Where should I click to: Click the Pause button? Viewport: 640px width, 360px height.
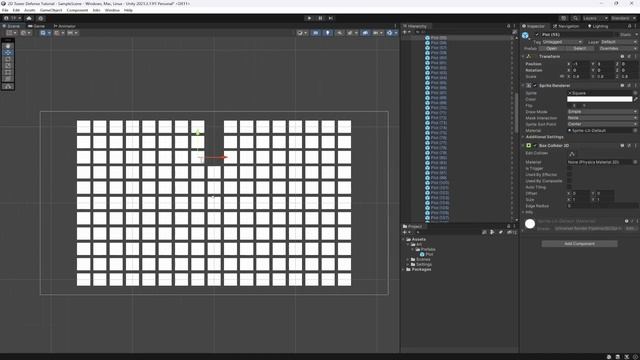tap(320, 18)
